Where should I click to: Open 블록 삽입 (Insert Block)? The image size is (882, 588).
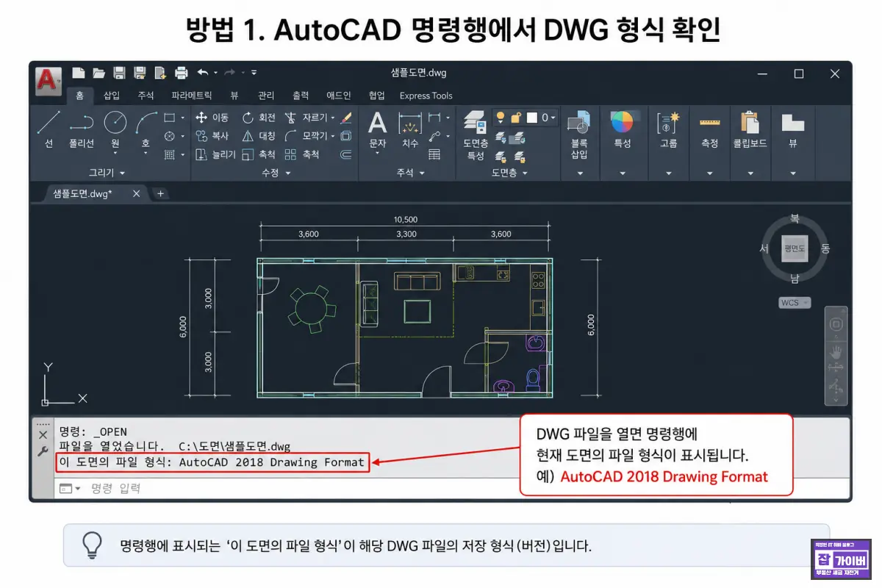pos(579,135)
